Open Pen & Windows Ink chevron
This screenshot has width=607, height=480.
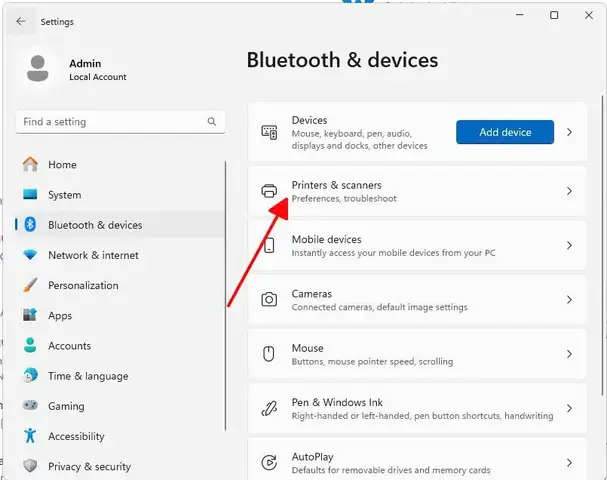[569, 408]
